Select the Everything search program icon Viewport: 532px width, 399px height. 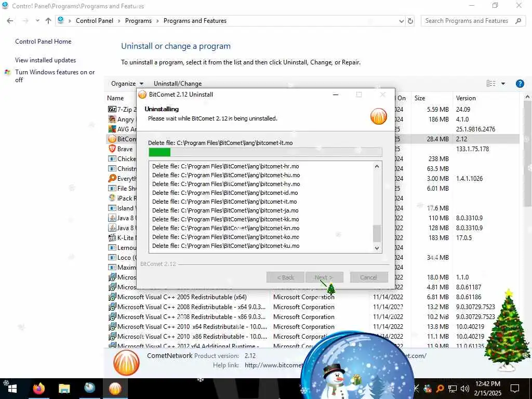112,178
